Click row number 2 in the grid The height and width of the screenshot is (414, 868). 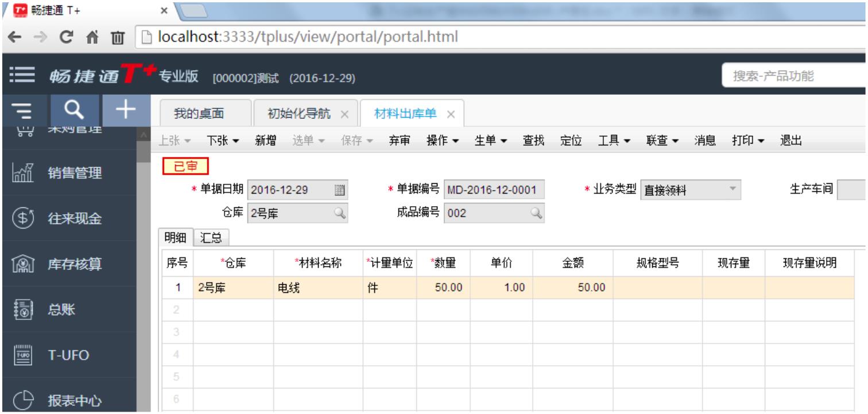pos(178,310)
